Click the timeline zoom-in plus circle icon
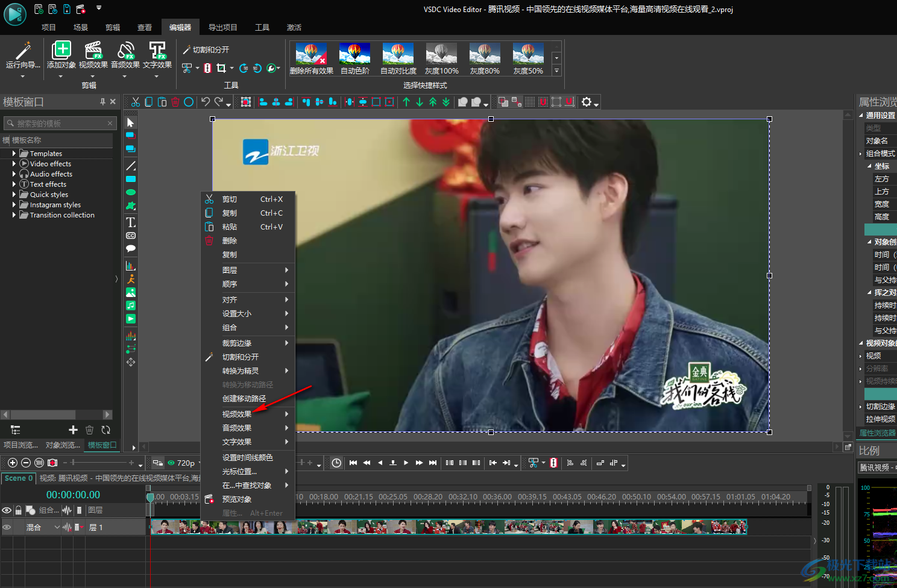 point(12,463)
